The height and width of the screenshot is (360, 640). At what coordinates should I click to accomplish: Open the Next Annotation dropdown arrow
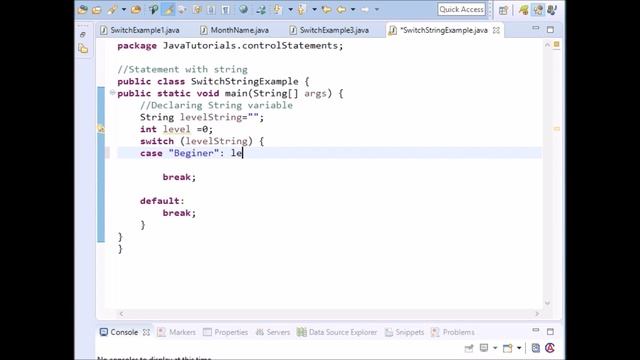pyautogui.click(x=290, y=9)
